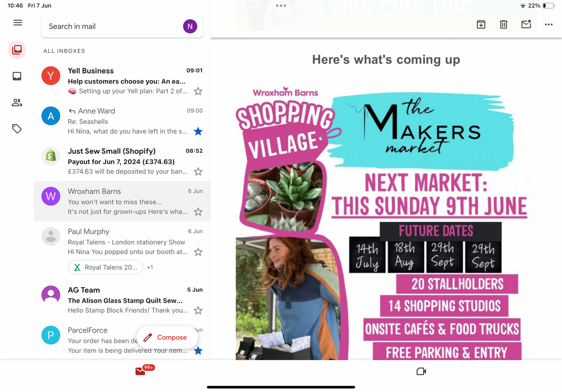Open the Primary inbox sidebar icon
562x392 pixels.
[x=17, y=76]
